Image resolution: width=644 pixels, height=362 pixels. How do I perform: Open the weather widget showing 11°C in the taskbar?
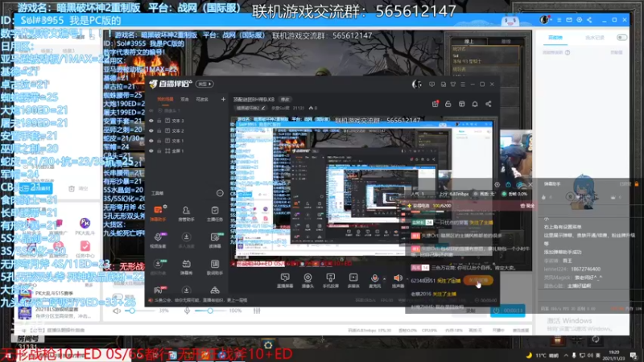pyautogui.click(x=542, y=355)
